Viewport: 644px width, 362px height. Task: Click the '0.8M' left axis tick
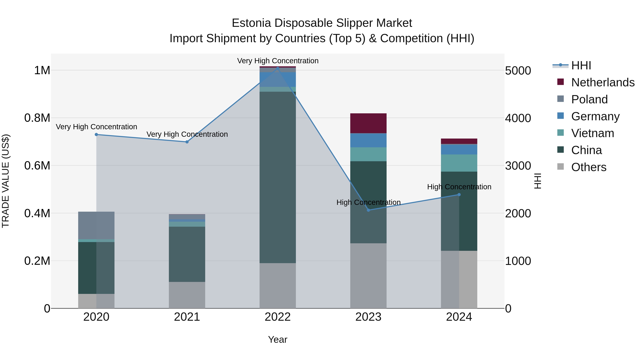coord(37,118)
